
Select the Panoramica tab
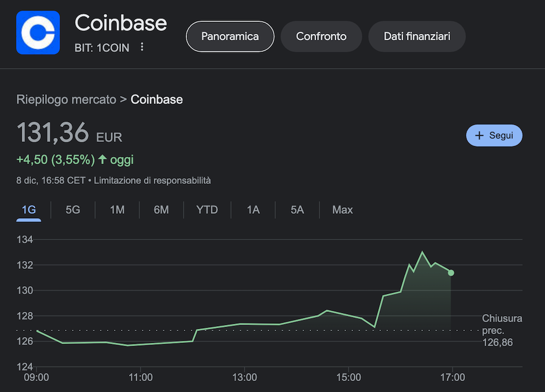coord(230,37)
